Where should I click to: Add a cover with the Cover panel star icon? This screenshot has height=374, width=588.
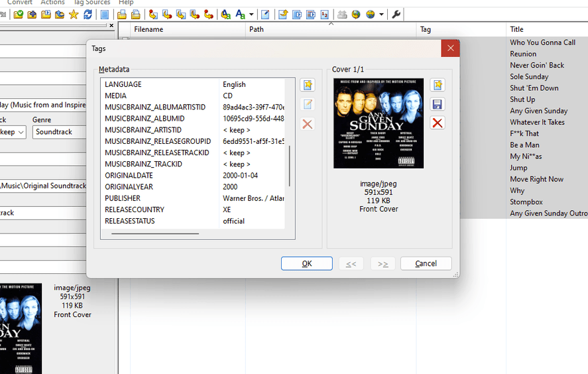438,85
